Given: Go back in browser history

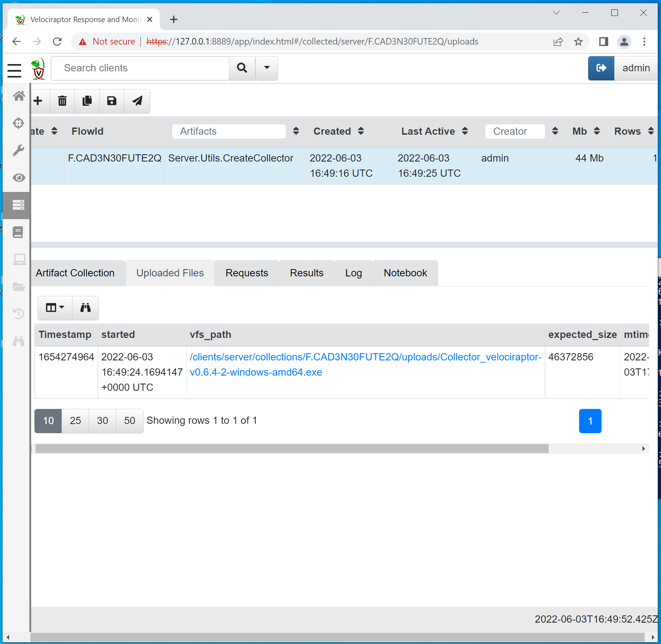Looking at the screenshot, I should [x=17, y=42].
